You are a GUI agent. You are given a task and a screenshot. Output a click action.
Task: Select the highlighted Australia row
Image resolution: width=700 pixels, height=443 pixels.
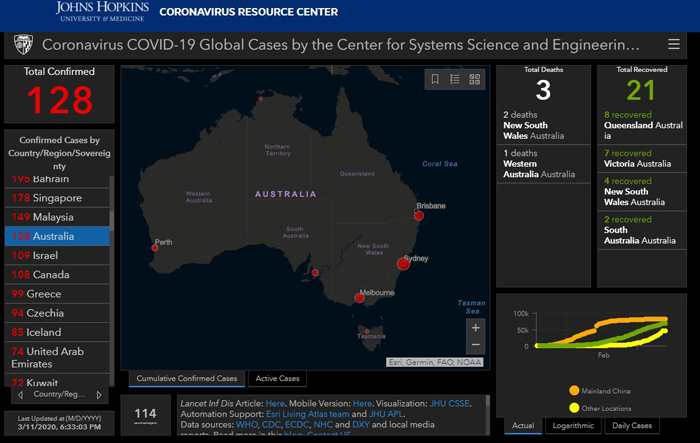point(57,236)
